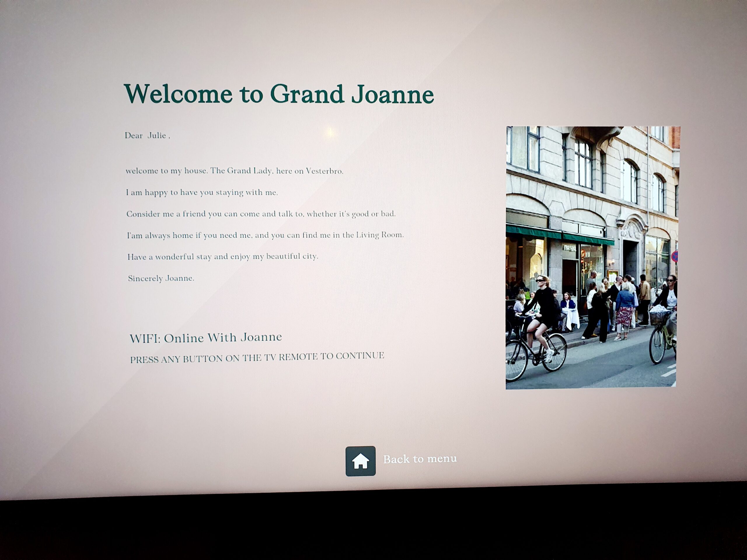This screenshot has width=747, height=560.
Task: Click the line mentioning Vesterbro
Action: click(234, 171)
